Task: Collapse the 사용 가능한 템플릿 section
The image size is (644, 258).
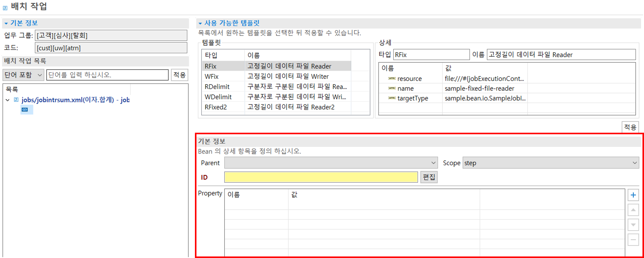Action: pos(200,23)
